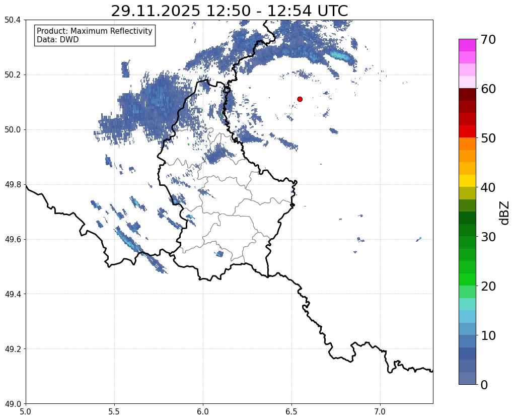Screen dimensions: 515x420
Task: Click the red station marker dot
Action: tap(300, 99)
